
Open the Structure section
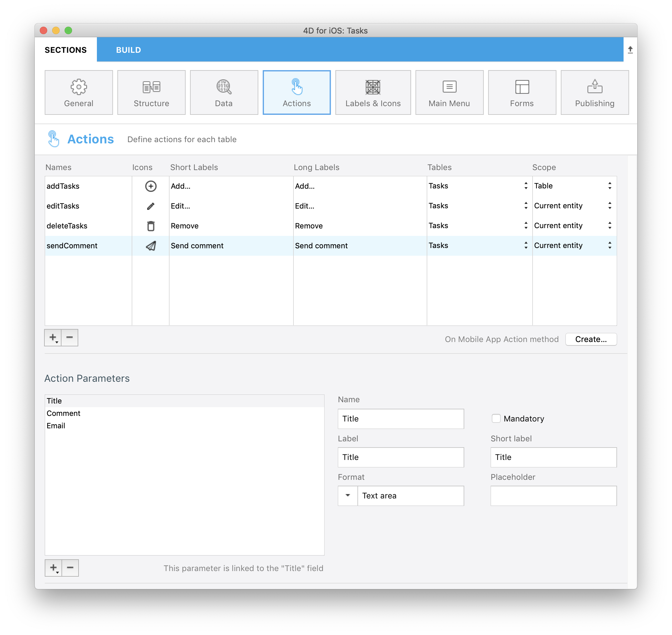click(152, 92)
